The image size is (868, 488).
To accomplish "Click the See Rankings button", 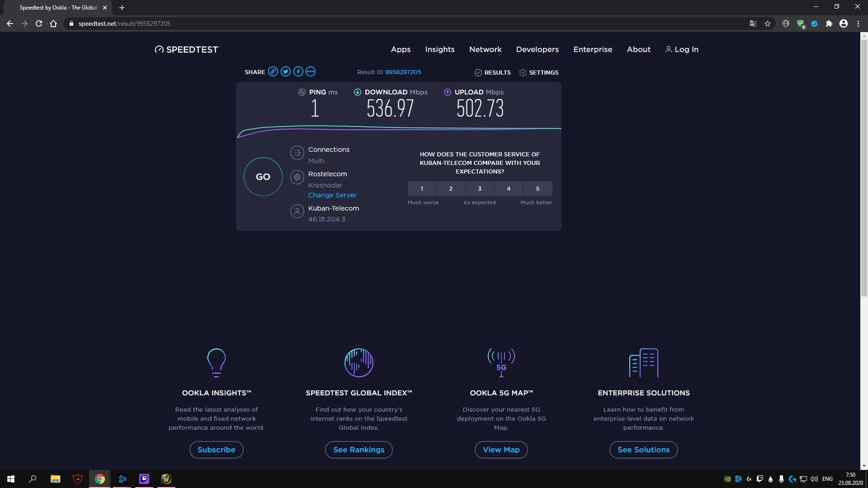I will coord(359,450).
